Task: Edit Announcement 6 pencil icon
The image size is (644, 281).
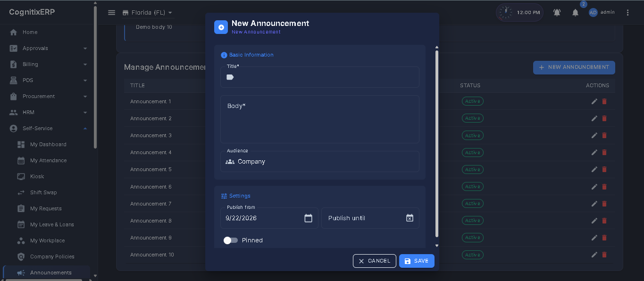Action: [594, 187]
